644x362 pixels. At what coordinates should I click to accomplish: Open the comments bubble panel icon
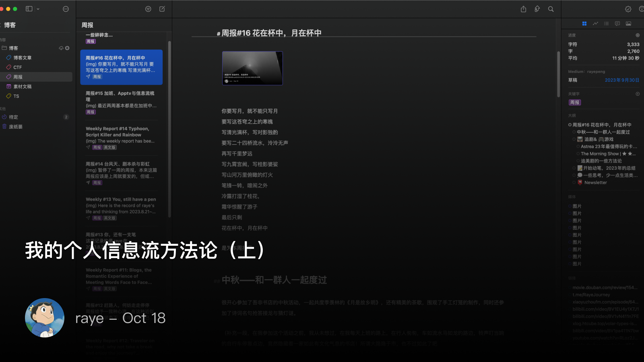(x=617, y=23)
